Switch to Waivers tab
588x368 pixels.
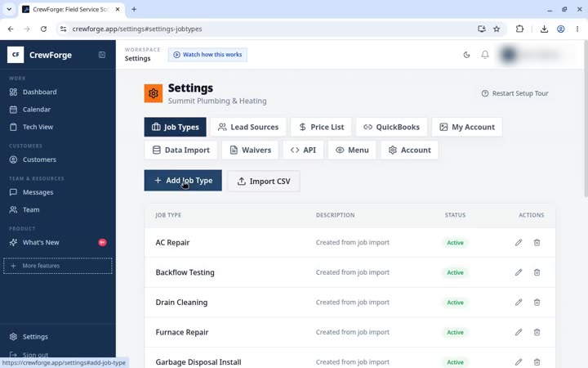click(x=250, y=150)
